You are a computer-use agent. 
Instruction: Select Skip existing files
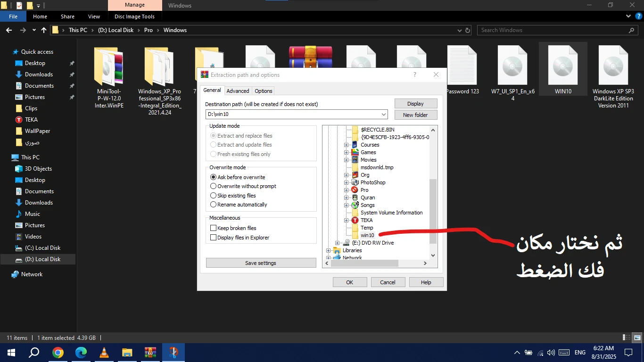(x=233, y=196)
